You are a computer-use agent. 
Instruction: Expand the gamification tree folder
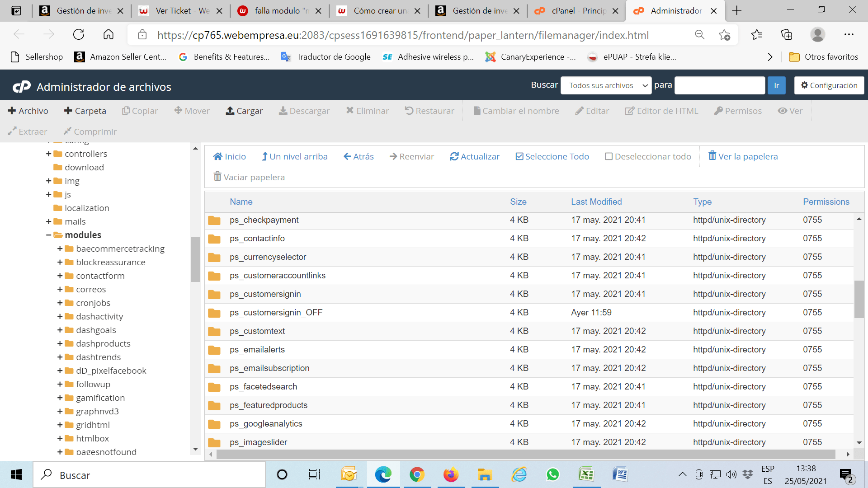click(x=60, y=398)
